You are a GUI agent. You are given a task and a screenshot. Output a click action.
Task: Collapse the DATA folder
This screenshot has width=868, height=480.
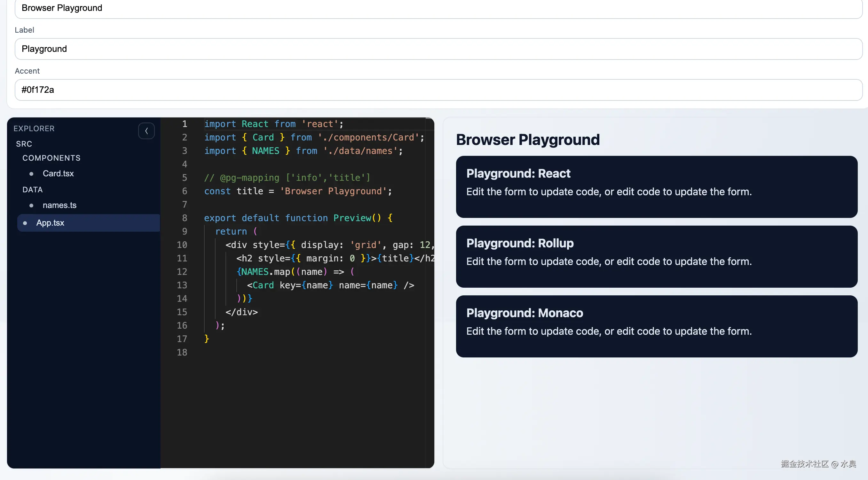point(32,190)
